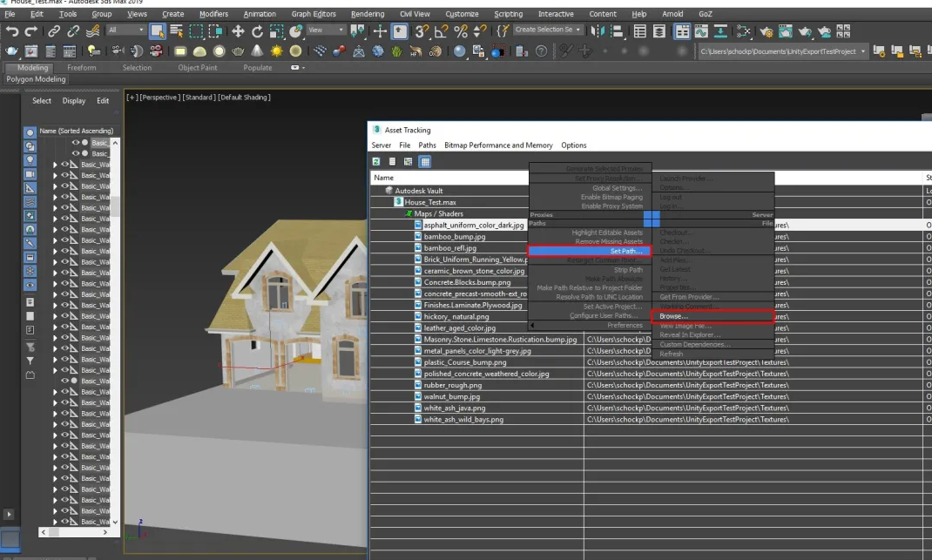Open the Create Selection Set dropdown

click(547, 29)
